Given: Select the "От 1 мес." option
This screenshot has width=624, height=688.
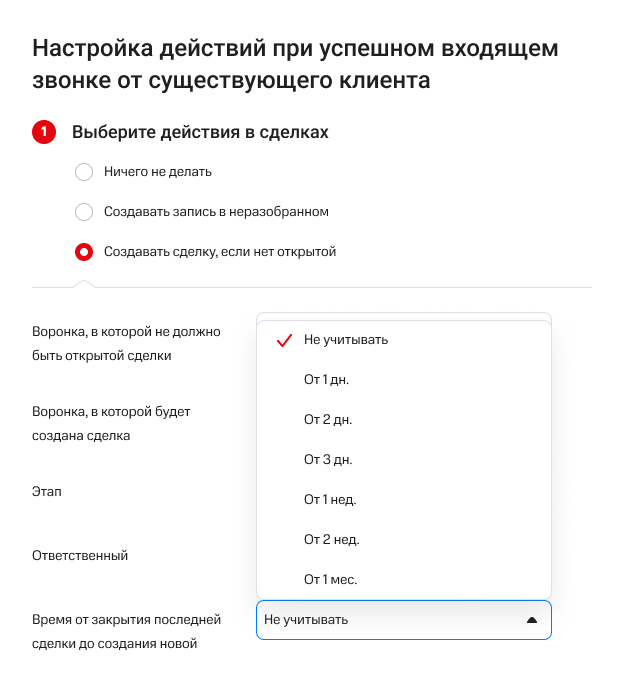Looking at the screenshot, I should click(x=330, y=580).
